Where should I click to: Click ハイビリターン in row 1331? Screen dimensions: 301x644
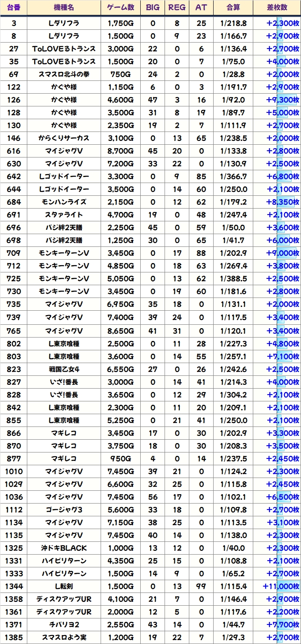point(64,561)
